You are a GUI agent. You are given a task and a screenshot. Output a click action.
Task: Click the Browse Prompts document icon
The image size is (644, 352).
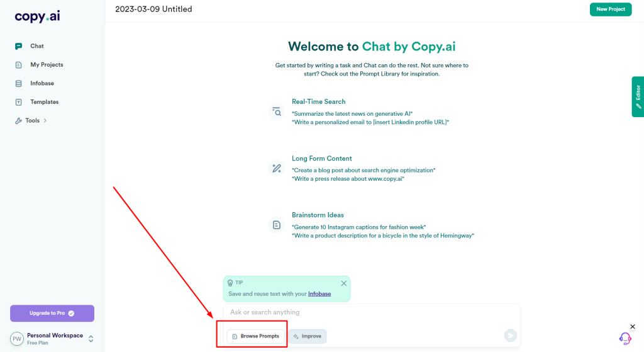click(235, 336)
